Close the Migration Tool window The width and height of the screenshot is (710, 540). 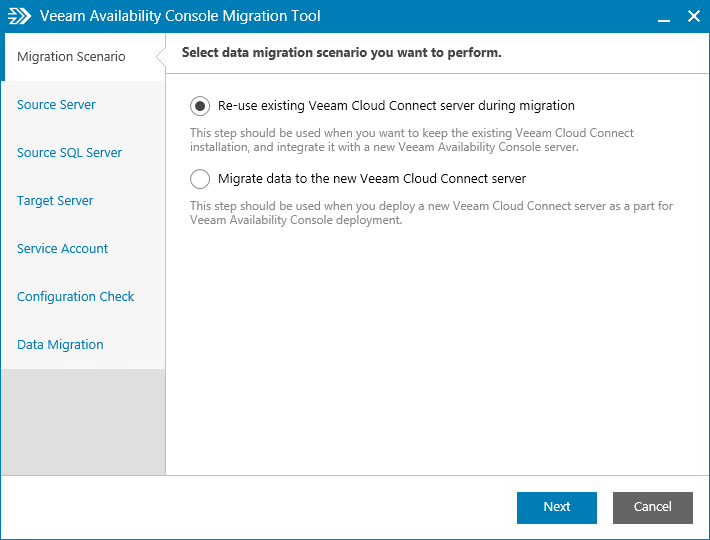tap(693, 17)
